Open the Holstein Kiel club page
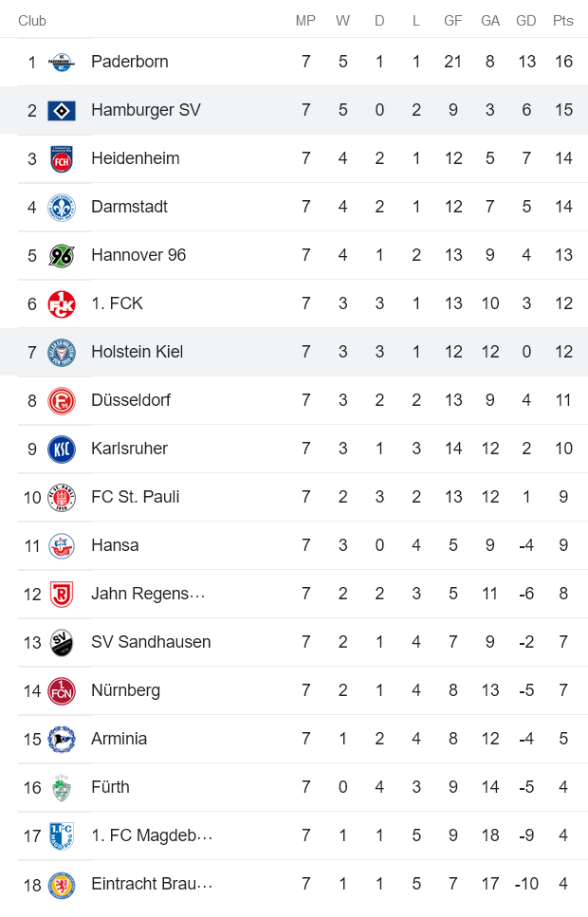Image resolution: width=588 pixels, height=917 pixels. [137, 351]
